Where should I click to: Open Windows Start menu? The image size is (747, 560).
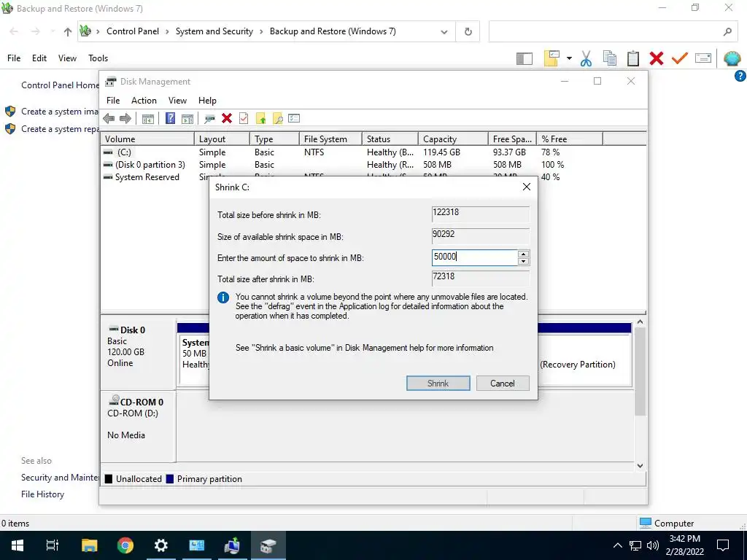(x=18, y=545)
